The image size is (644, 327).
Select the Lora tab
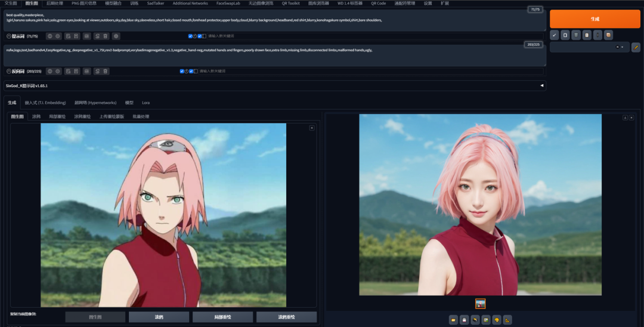[146, 103]
